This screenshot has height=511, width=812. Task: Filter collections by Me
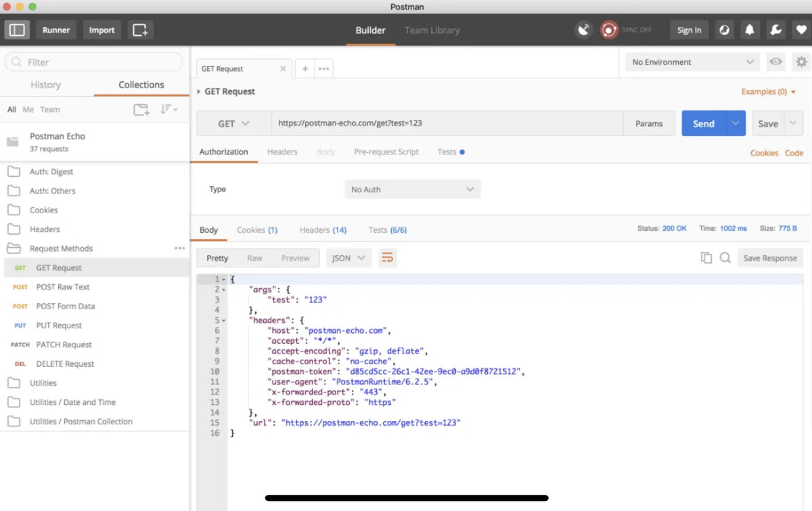[28, 109]
